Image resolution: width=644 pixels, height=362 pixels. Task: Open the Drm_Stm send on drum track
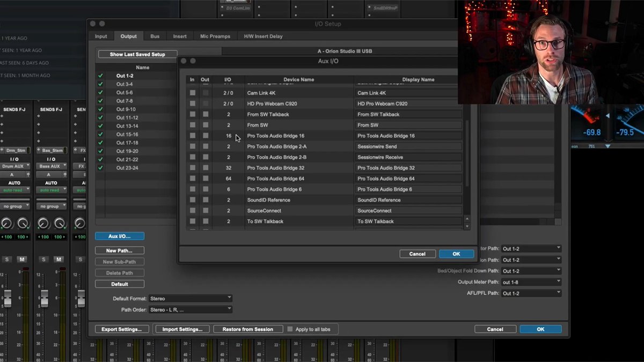(x=16, y=151)
